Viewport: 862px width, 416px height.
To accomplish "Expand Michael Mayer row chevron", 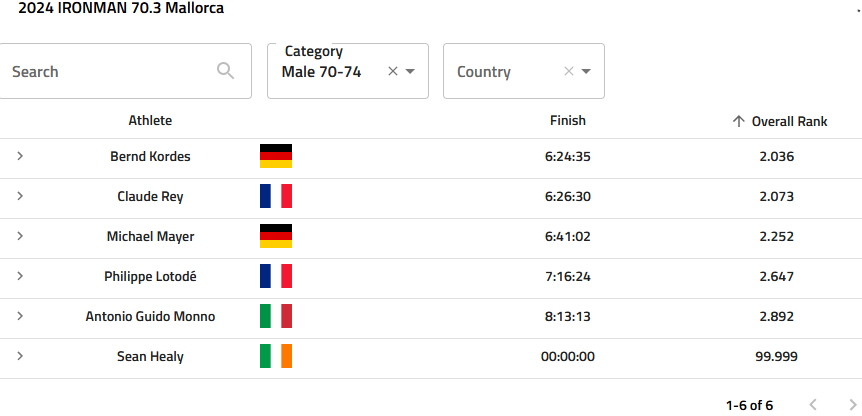I will pos(20,236).
